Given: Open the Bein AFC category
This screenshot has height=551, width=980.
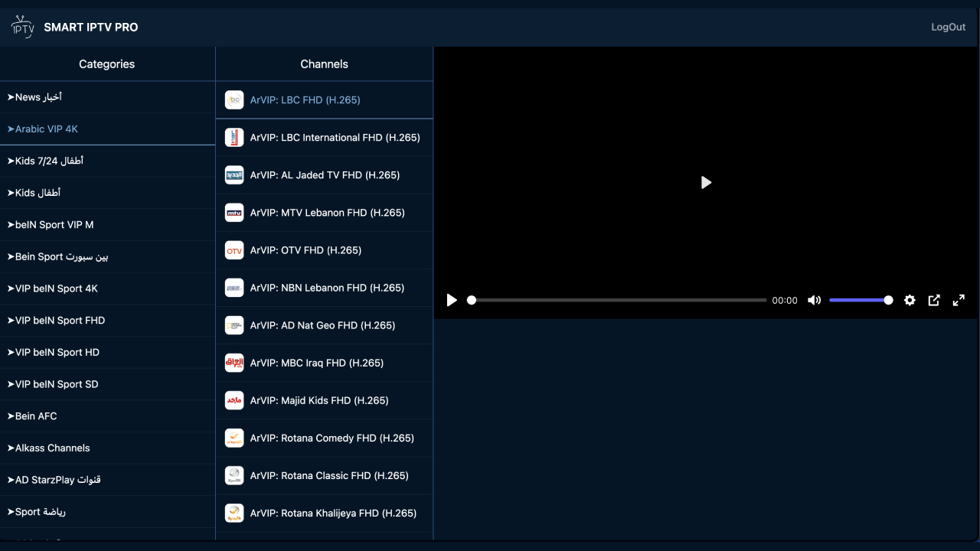Looking at the screenshot, I should [x=108, y=416].
